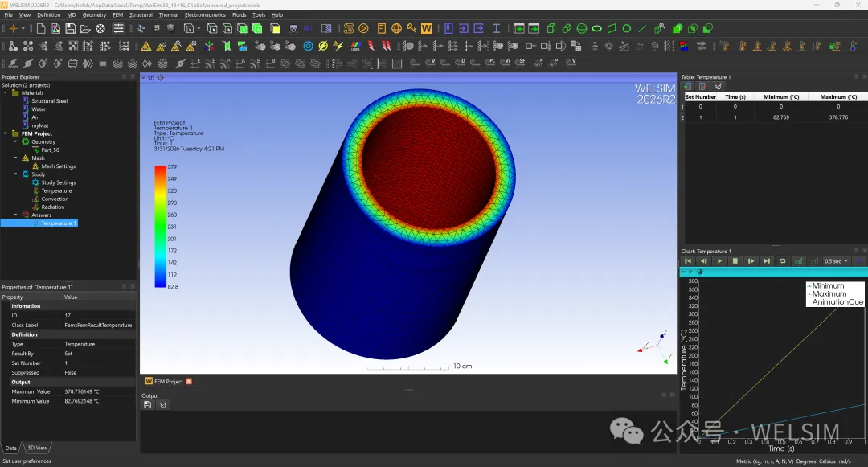Image resolution: width=868 pixels, height=467 pixels.
Task: Click the orange W WELSIM toolbar icon
Action: pos(426,28)
